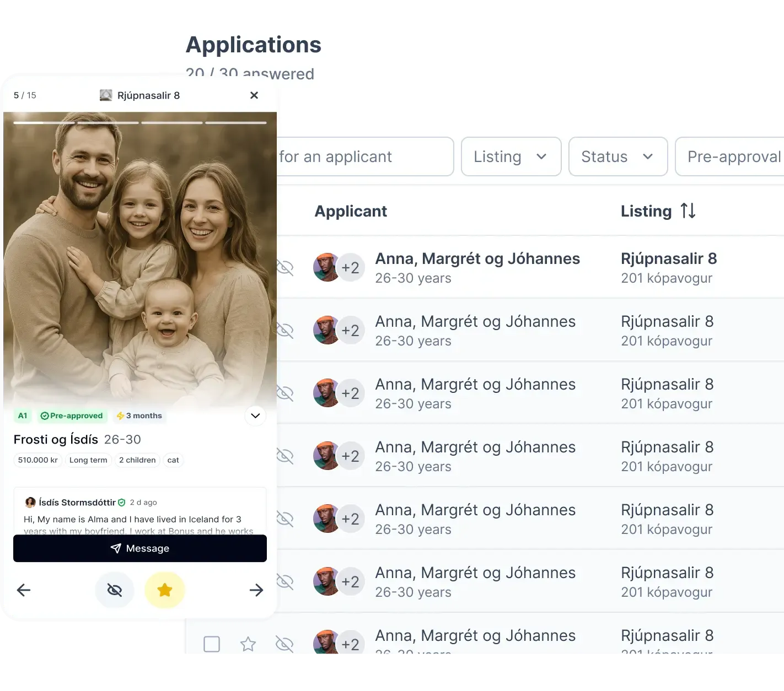Viewport: 784px width, 691px height.
Task: Go to previous applicant with left arrow
Action: [24, 590]
